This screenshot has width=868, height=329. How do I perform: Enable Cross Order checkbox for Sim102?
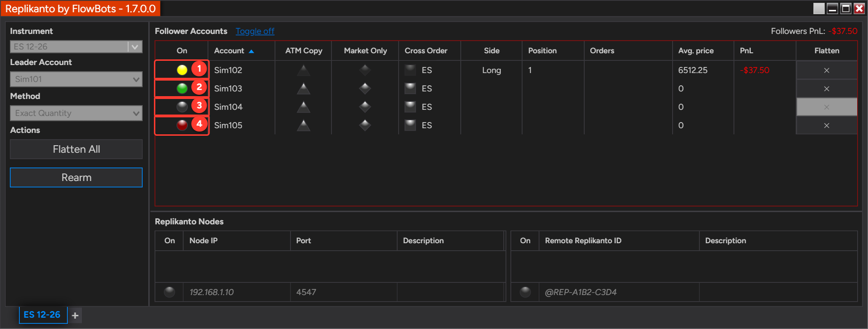410,70
